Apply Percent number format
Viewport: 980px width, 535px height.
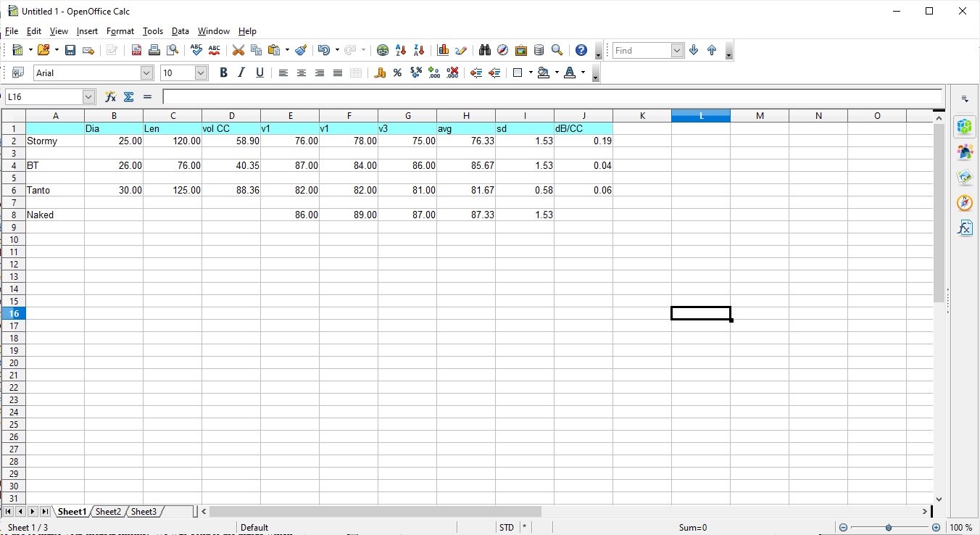point(397,72)
